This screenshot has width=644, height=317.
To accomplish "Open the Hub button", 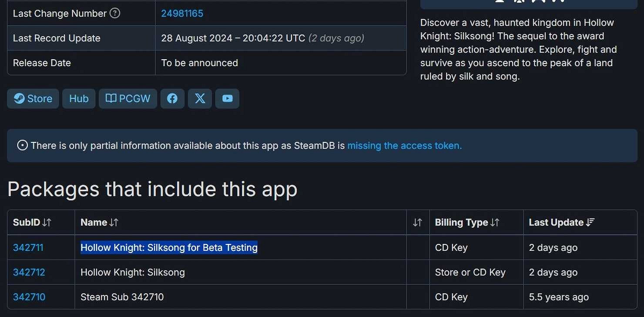I will 79,99.
